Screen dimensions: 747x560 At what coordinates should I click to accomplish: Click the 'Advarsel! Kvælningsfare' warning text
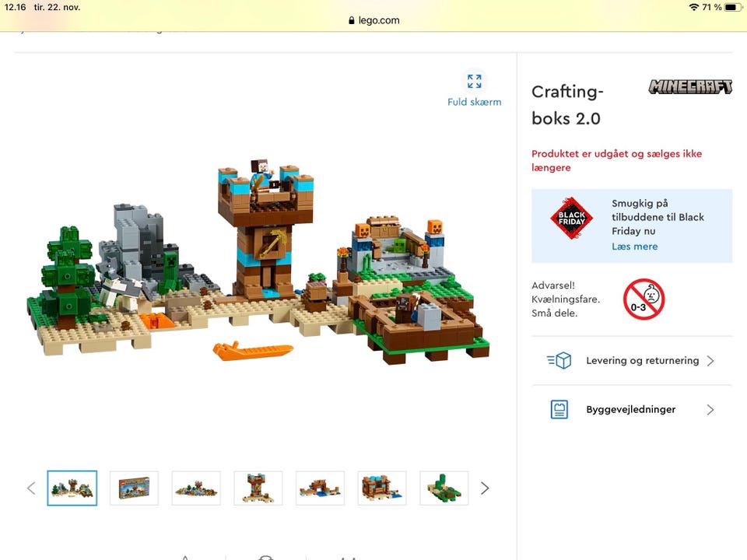(566, 299)
